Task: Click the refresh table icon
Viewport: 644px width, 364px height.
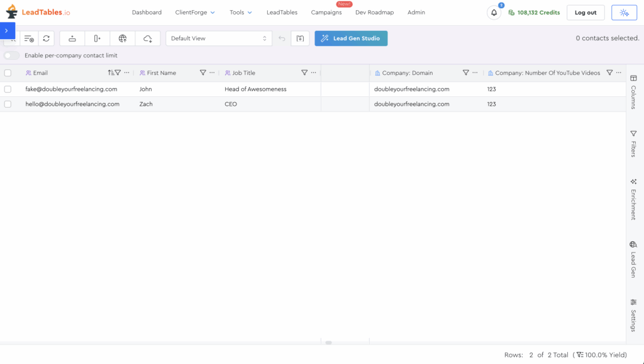Action: [46, 38]
